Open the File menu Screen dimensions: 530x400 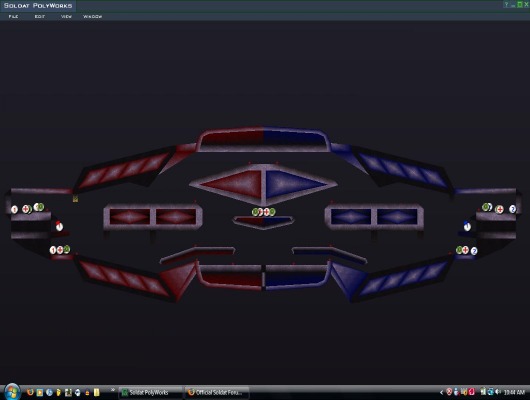click(13, 16)
